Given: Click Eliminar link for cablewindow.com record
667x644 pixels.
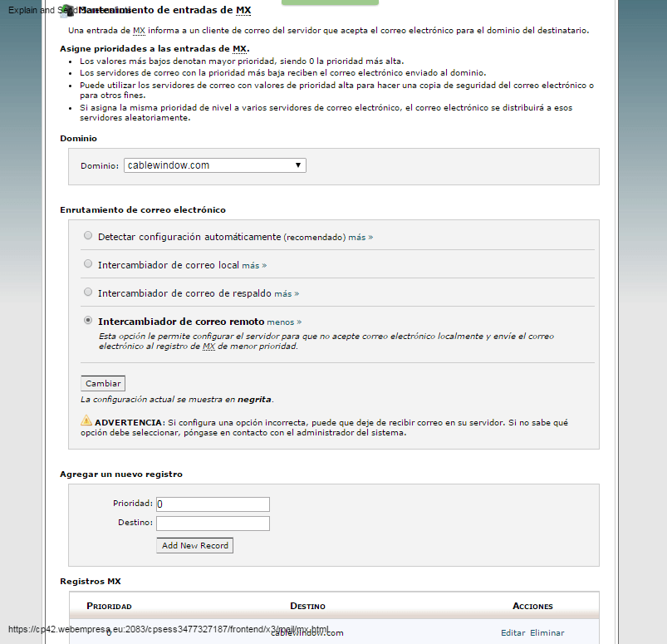Looking at the screenshot, I should tap(547, 633).
